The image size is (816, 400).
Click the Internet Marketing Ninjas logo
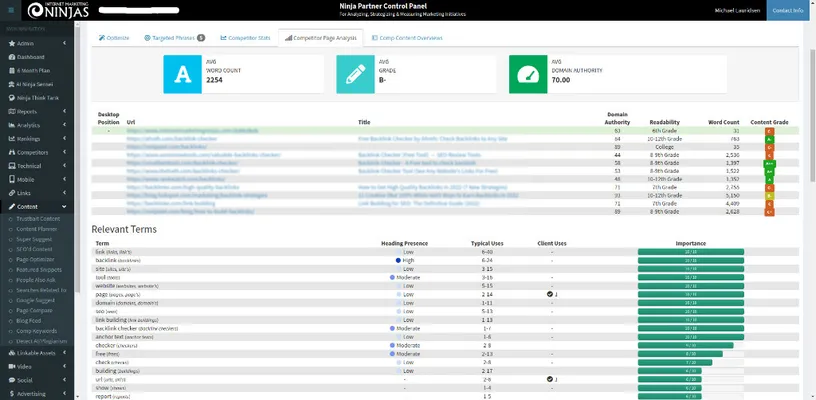click(40, 11)
